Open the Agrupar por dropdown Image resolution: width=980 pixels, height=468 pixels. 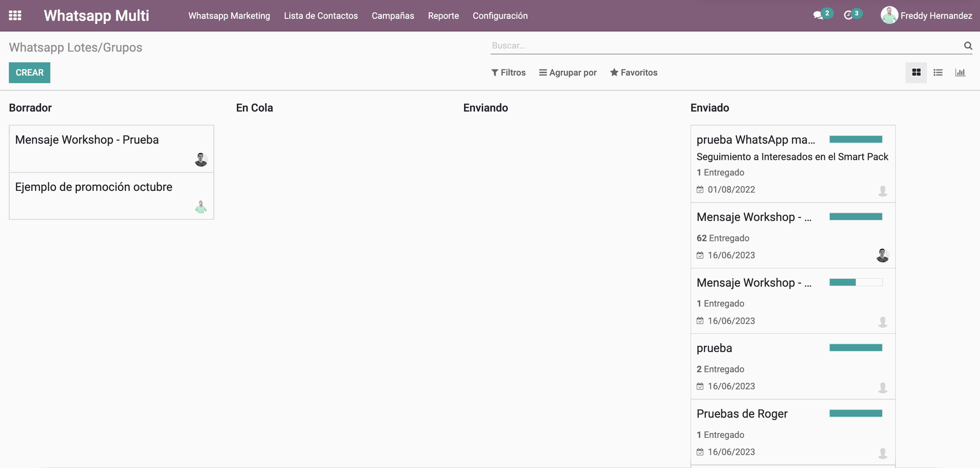(x=568, y=72)
